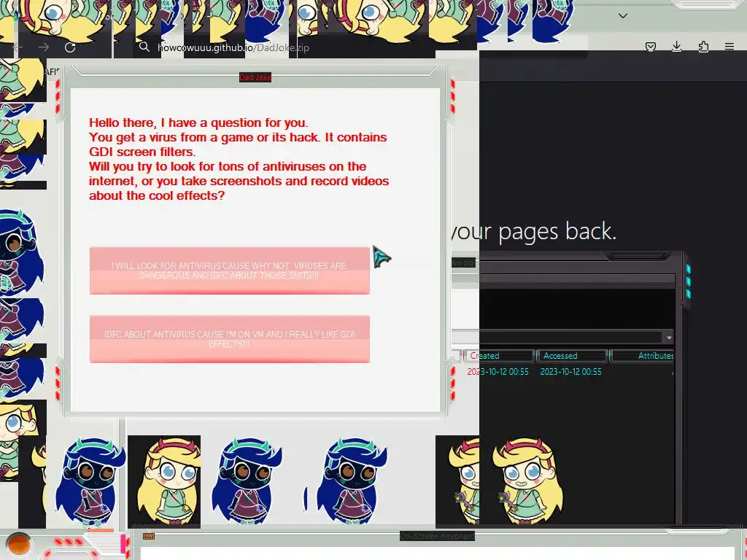Choose the 'IDFC ABOUT ANTIVIRUS' answer button

coord(230,339)
